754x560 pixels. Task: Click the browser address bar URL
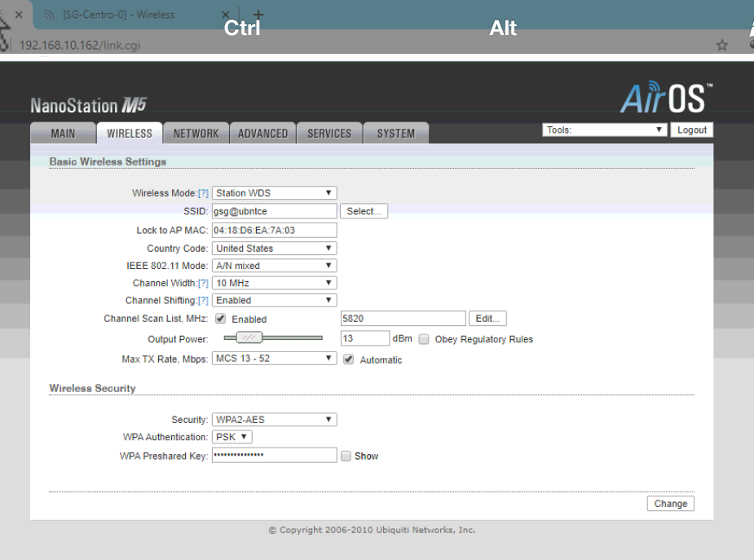(x=80, y=45)
